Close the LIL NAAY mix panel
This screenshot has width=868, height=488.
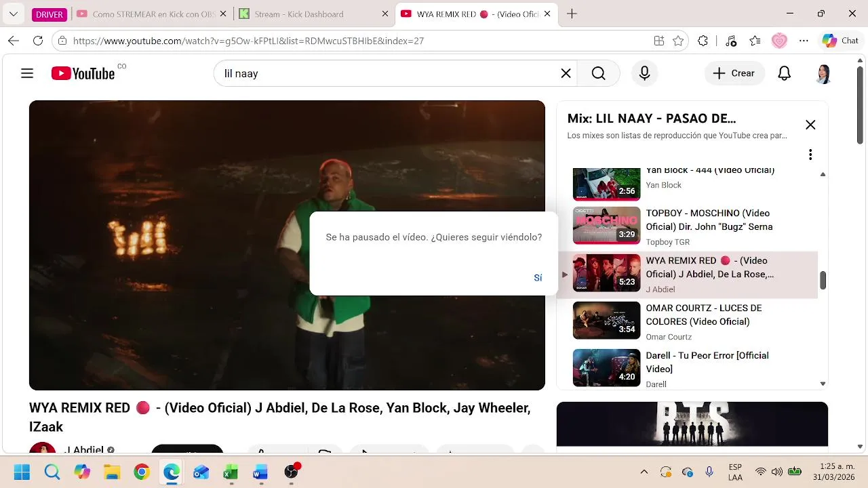point(810,125)
